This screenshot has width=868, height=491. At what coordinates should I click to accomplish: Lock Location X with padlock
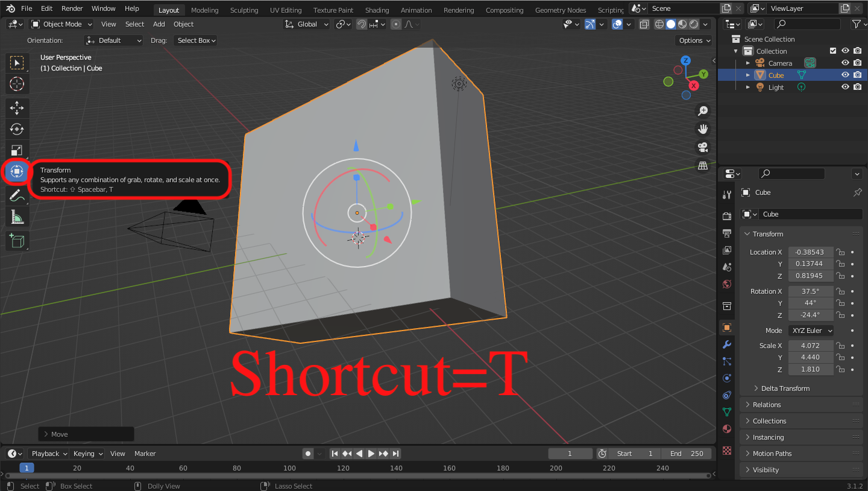tap(840, 252)
